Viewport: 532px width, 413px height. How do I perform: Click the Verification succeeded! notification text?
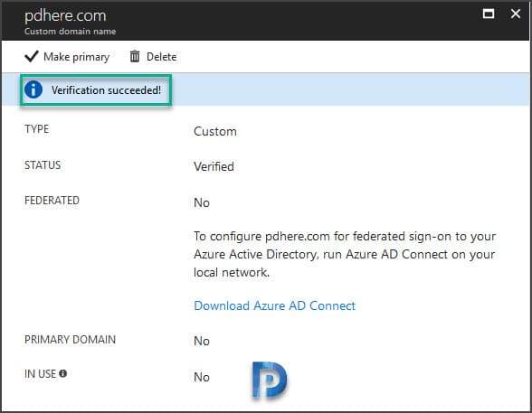click(x=106, y=90)
